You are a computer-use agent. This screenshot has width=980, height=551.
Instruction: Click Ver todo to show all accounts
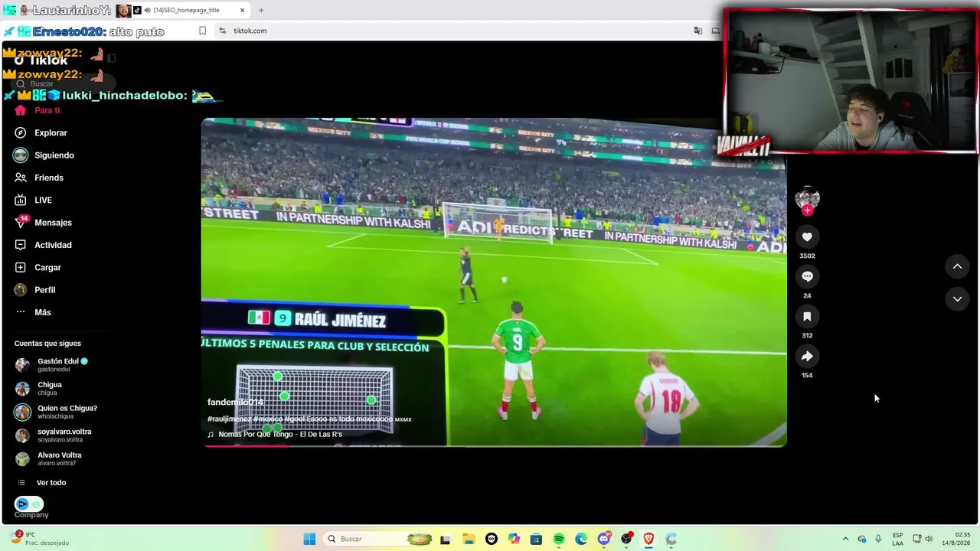[42, 483]
